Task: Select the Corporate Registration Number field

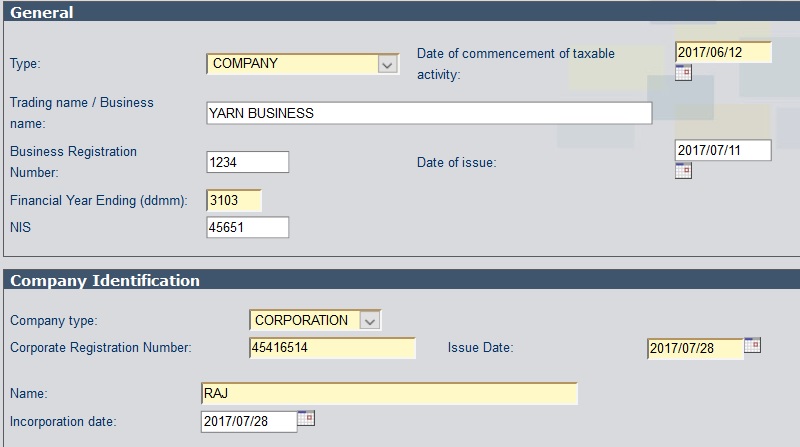Action: click(332, 348)
